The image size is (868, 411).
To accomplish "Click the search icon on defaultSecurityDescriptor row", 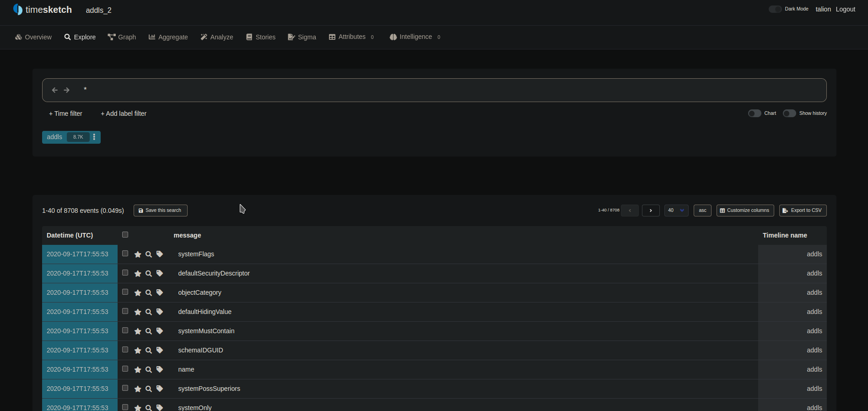I will coord(149,274).
